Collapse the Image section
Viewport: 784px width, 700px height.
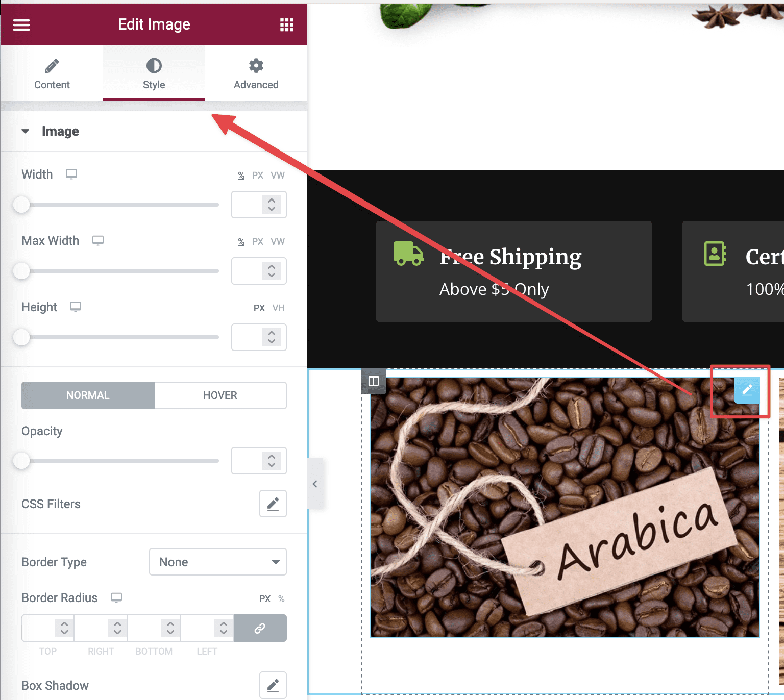(x=25, y=131)
